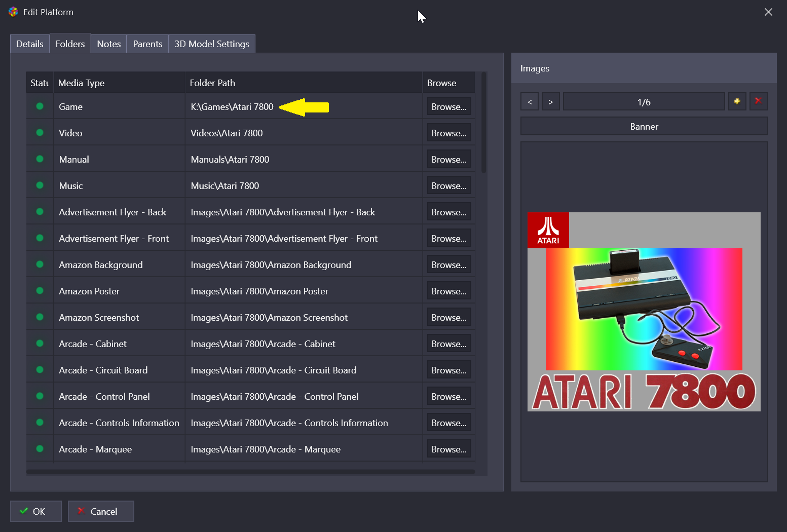Viewport: 787px width, 532px height.
Task: Click the green status dot for Game
Action: tap(40, 106)
